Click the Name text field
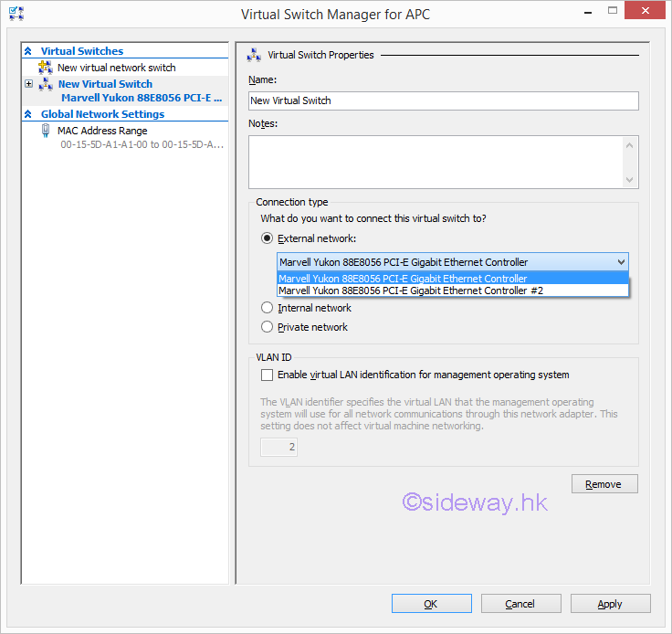 (443, 100)
